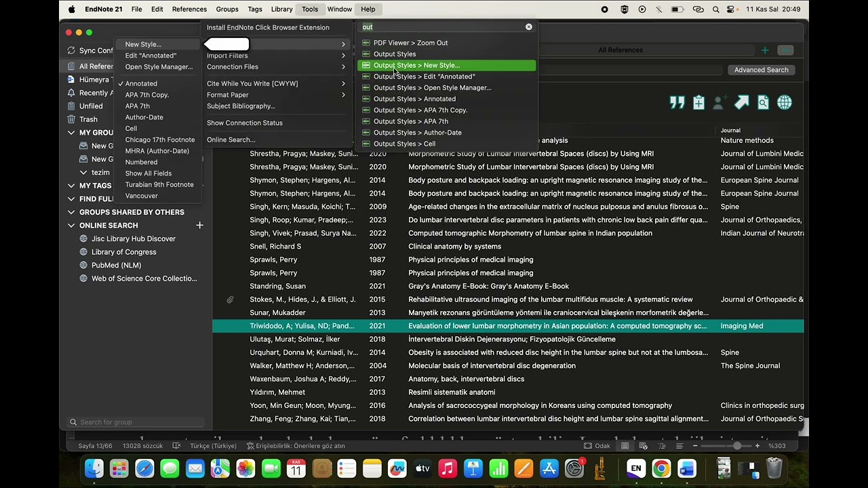Click the Advanced Search button
868x488 pixels.
click(x=761, y=70)
